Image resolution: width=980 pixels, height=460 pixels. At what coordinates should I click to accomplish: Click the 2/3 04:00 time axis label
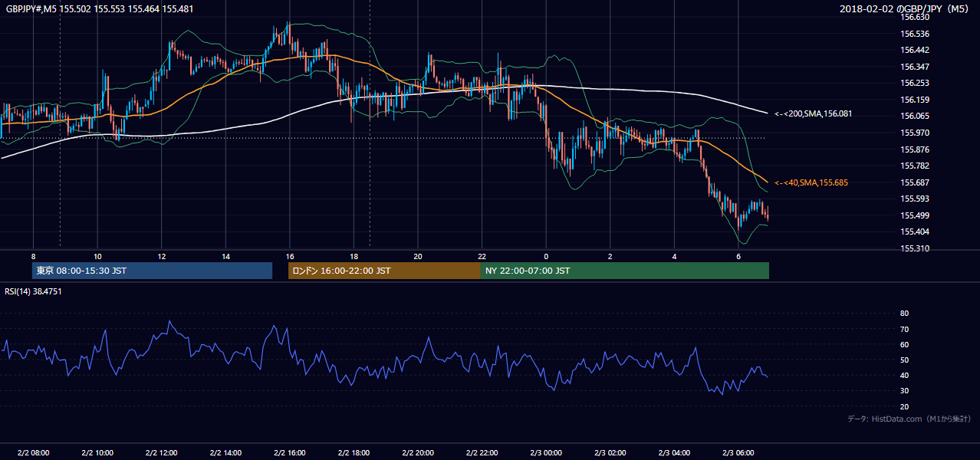[x=674, y=453]
